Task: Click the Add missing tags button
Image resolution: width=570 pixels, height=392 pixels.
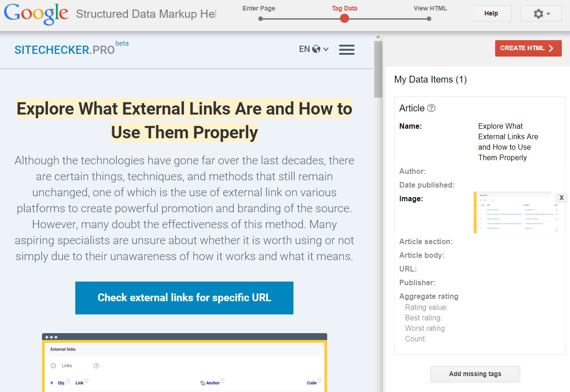Action: [x=475, y=374]
